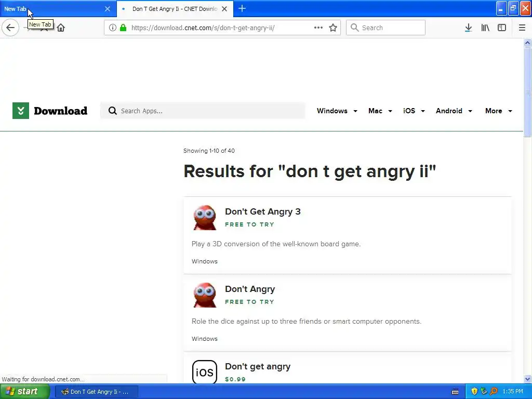Image resolution: width=532 pixels, height=399 pixels.
Task: Expand the Mac platform dropdown
Action: point(380,111)
